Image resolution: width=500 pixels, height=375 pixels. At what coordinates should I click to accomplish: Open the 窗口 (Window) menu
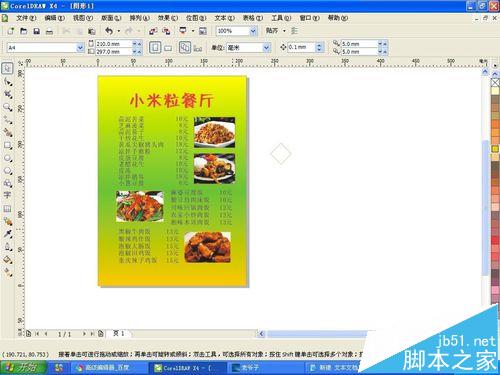click(309, 18)
